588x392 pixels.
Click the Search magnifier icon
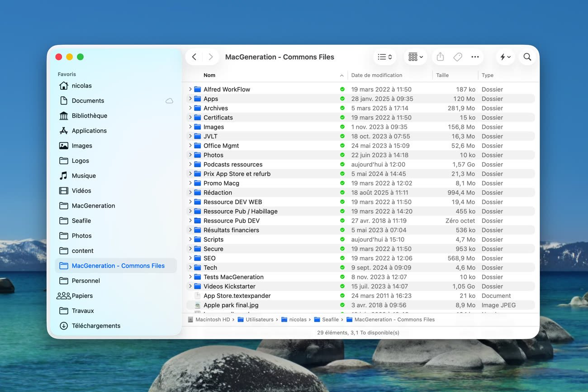(x=527, y=57)
